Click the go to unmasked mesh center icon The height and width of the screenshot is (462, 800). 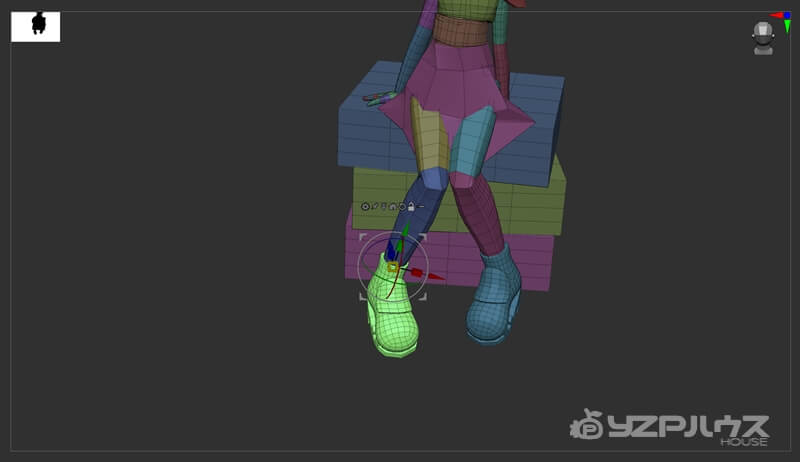tap(384, 207)
